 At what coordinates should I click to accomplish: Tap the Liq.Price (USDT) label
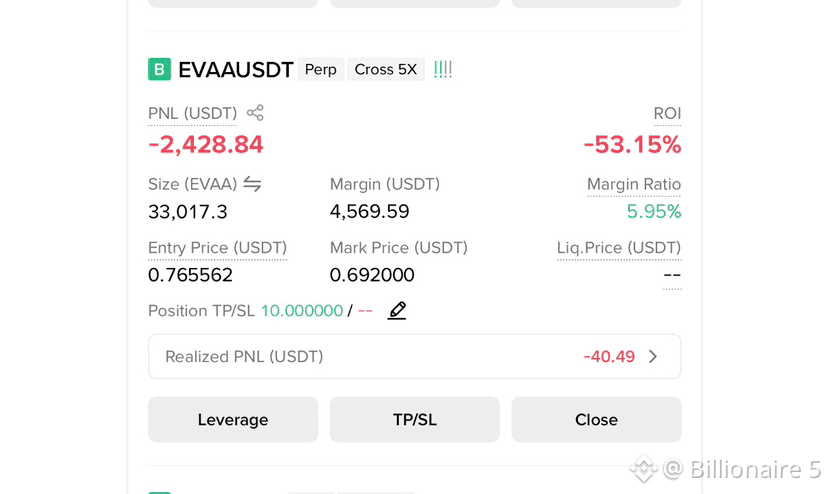click(619, 248)
